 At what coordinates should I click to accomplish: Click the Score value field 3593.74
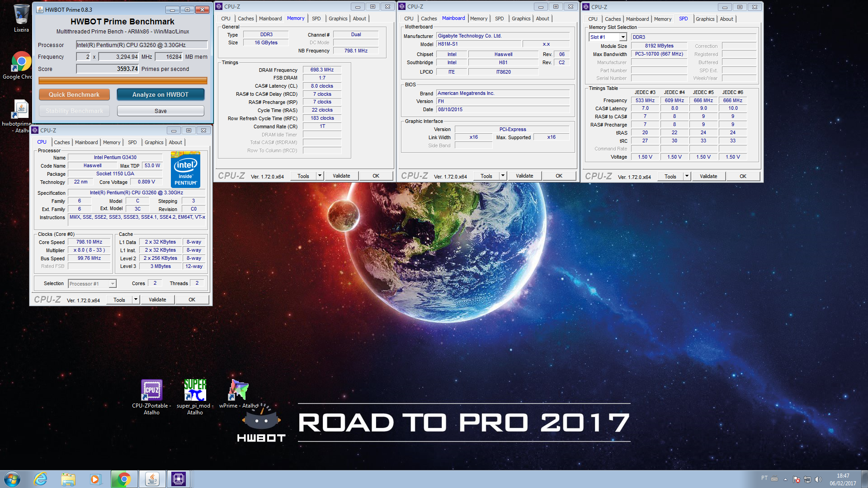pos(108,69)
